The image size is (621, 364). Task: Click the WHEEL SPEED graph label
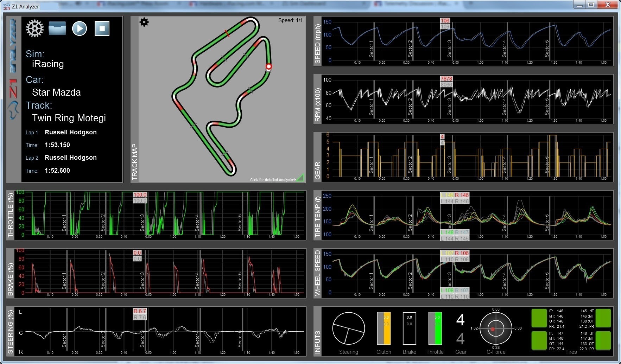point(318,273)
